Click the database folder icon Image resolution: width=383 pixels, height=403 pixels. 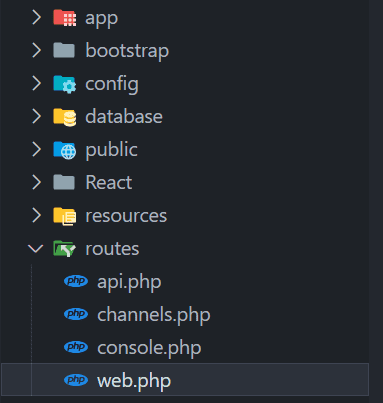65,117
